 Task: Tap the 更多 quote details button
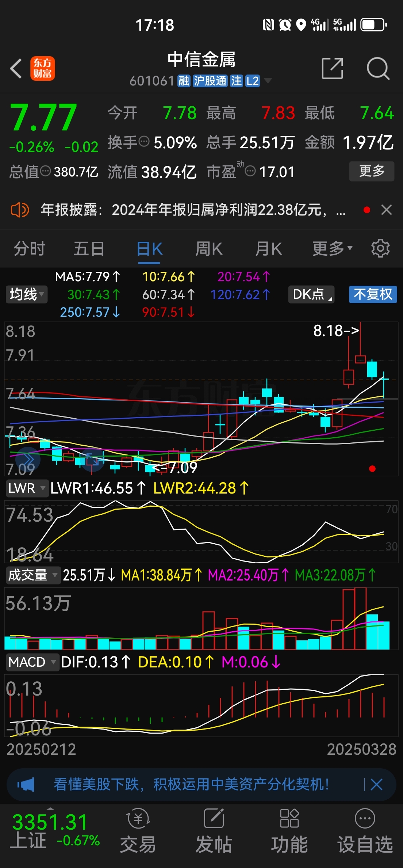[x=372, y=171]
